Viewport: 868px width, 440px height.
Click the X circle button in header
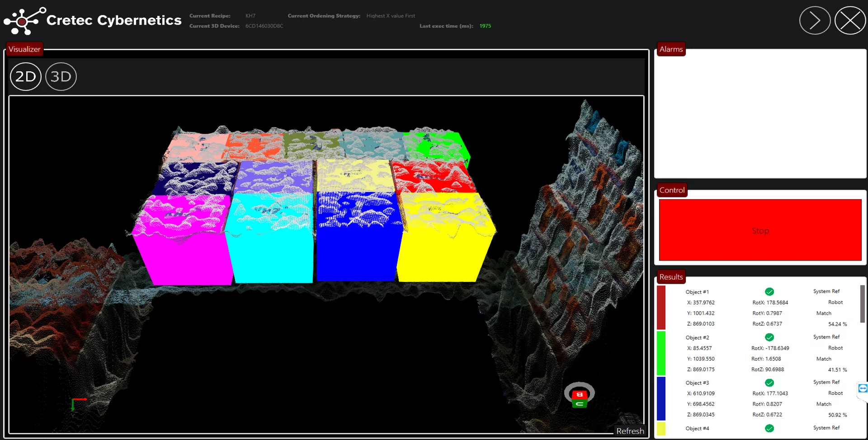(x=850, y=20)
